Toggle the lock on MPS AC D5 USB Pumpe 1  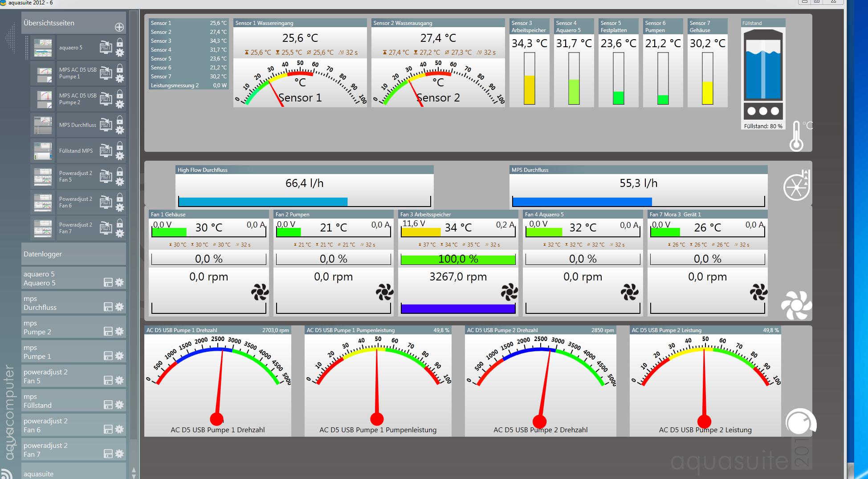120,69
